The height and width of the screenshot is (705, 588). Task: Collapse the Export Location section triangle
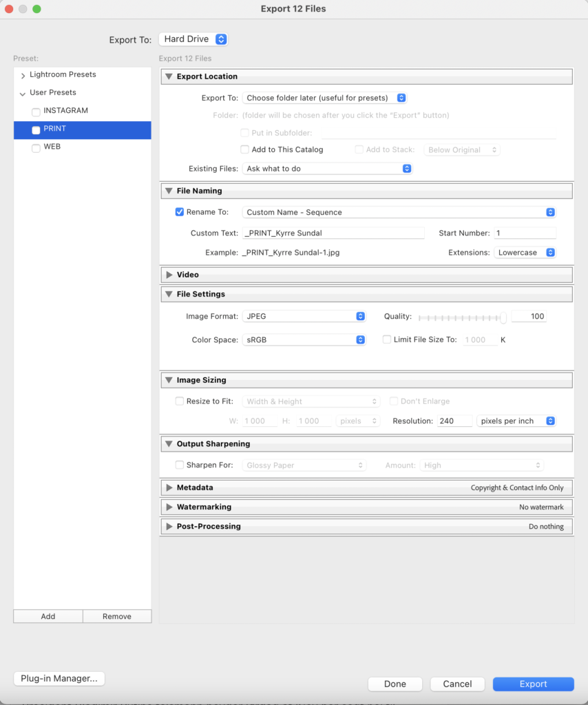tap(169, 76)
